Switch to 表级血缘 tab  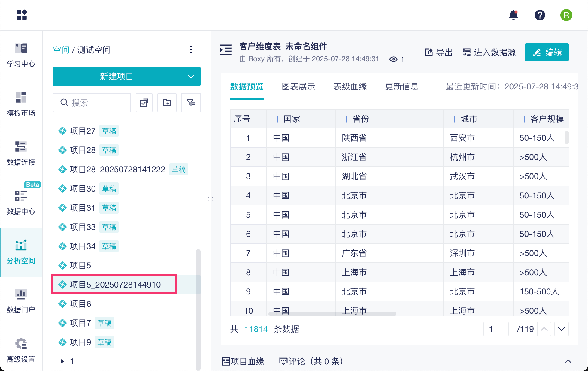(350, 87)
